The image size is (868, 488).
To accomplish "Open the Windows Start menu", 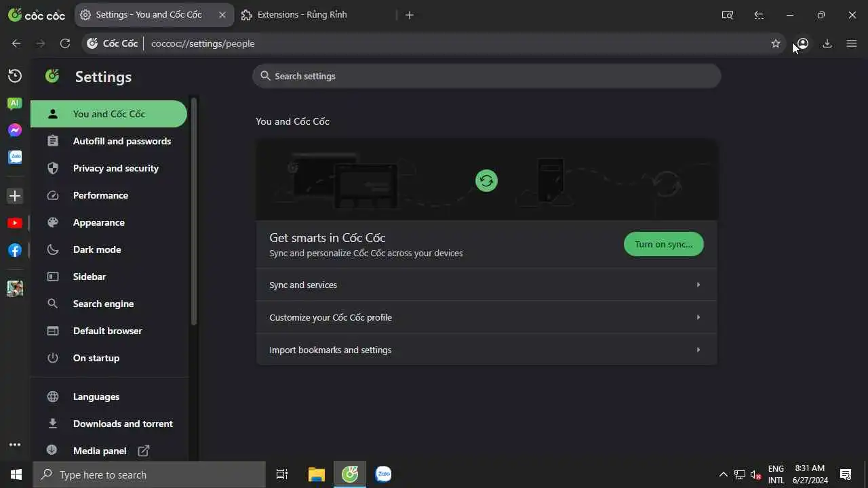I will [x=16, y=474].
